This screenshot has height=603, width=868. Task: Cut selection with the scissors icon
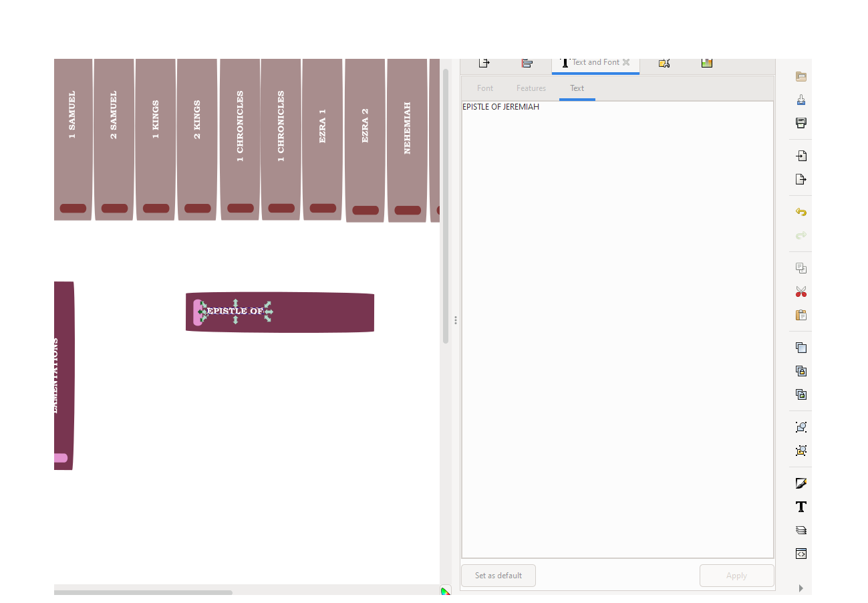801,291
